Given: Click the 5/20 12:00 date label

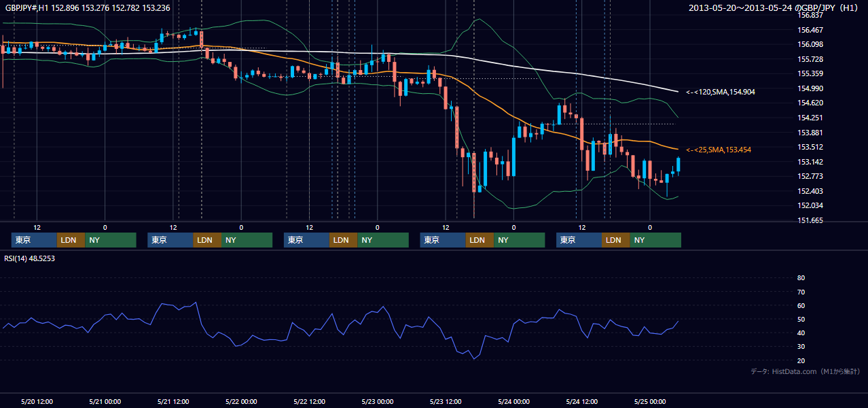Looking at the screenshot, I should [x=37, y=401].
